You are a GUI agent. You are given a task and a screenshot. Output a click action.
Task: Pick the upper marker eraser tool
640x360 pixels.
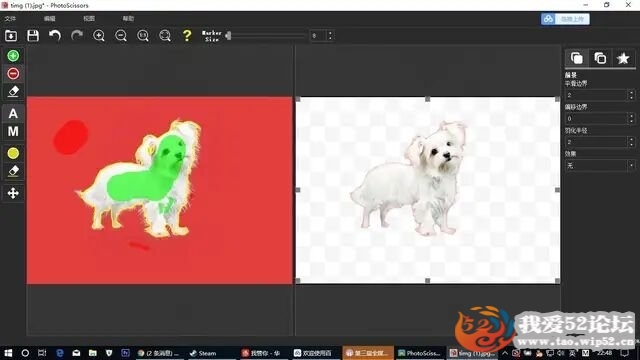[x=13, y=91]
